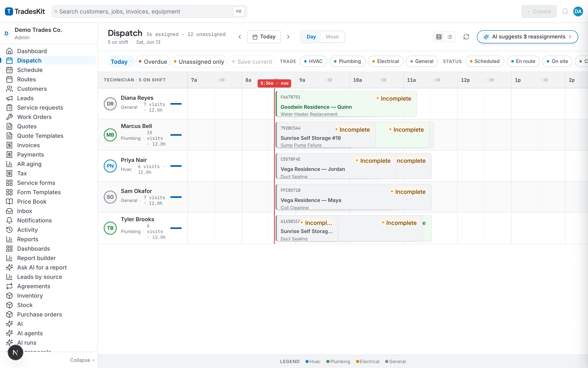Select the Week view tab

332,37
